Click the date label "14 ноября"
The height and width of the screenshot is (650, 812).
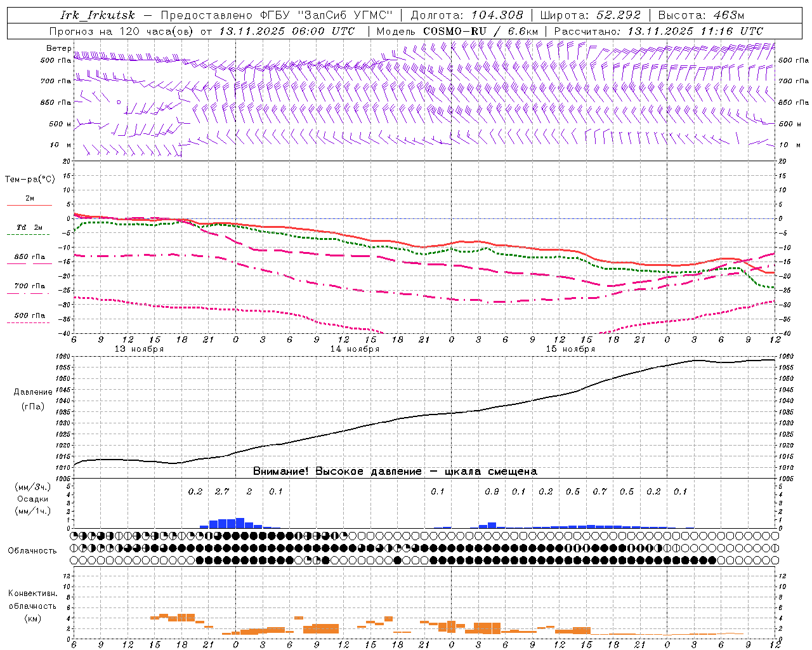point(355,349)
